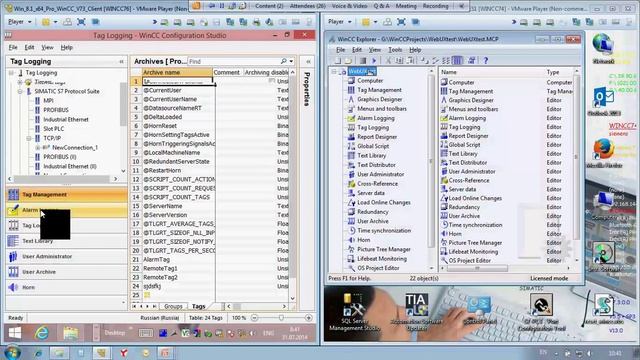640x360 pixels.
Task: Open the Find search options dropdown arrow
Action: coord(291,61)
